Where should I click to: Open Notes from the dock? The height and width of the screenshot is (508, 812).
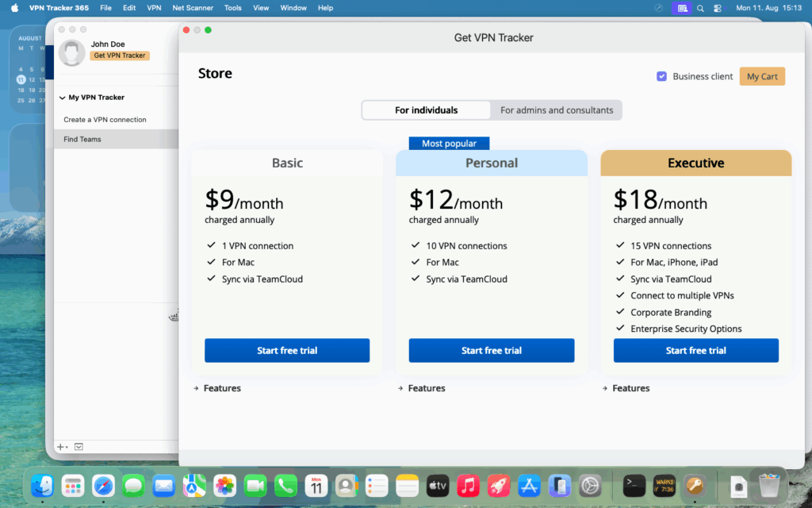(407, 486)
